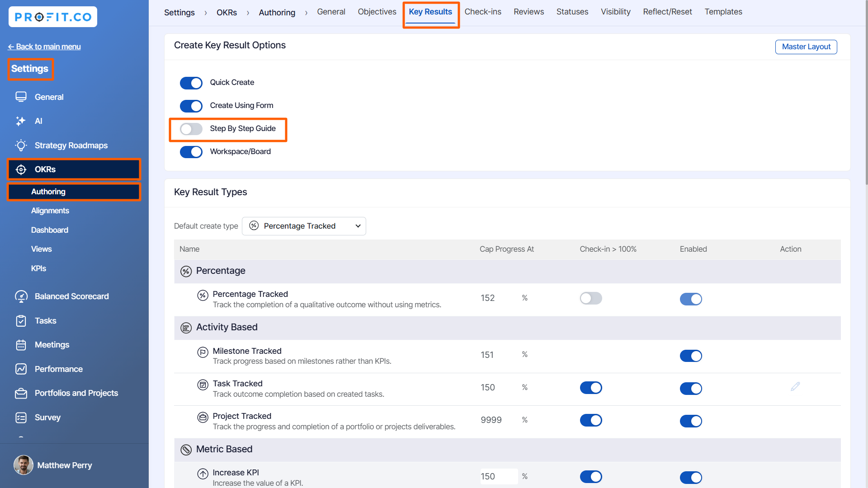Click the Master Layout button
868x488 pixels.
[x=806, y=47]
